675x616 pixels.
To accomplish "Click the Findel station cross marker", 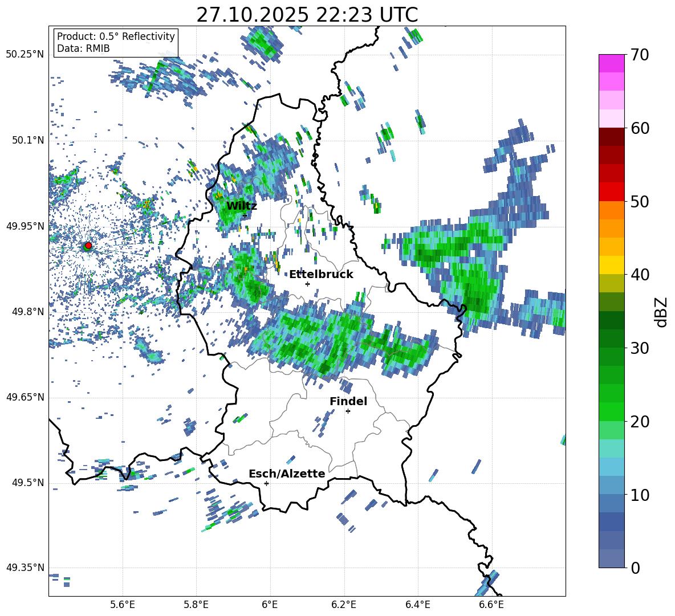I will click(x=348, y=411).
